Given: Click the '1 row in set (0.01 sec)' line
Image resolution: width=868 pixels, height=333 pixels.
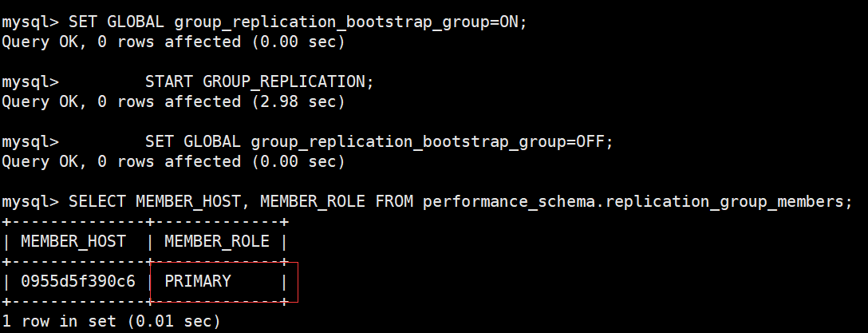Looking at the screenshot, I should point(111,321).
